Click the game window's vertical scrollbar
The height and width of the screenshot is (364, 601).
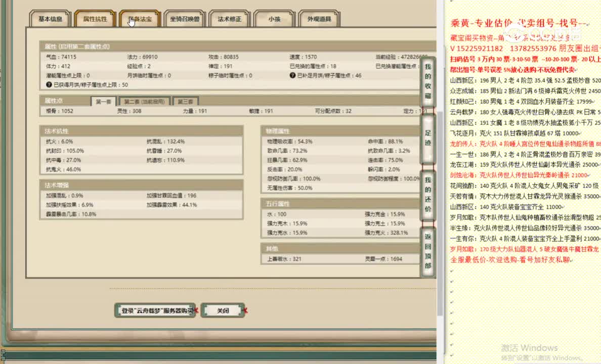440,213
